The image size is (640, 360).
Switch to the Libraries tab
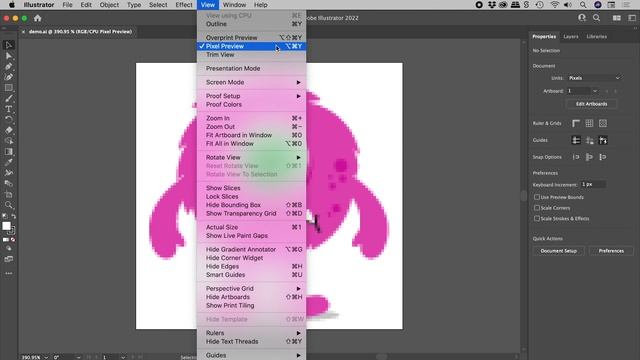[x=596, y=37]
